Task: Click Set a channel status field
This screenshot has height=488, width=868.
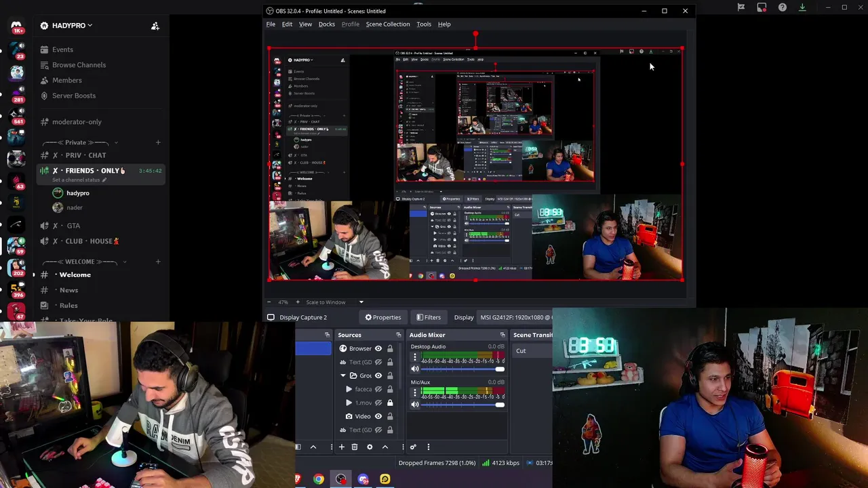Action: pyautogui.click(x=80, y=180)
